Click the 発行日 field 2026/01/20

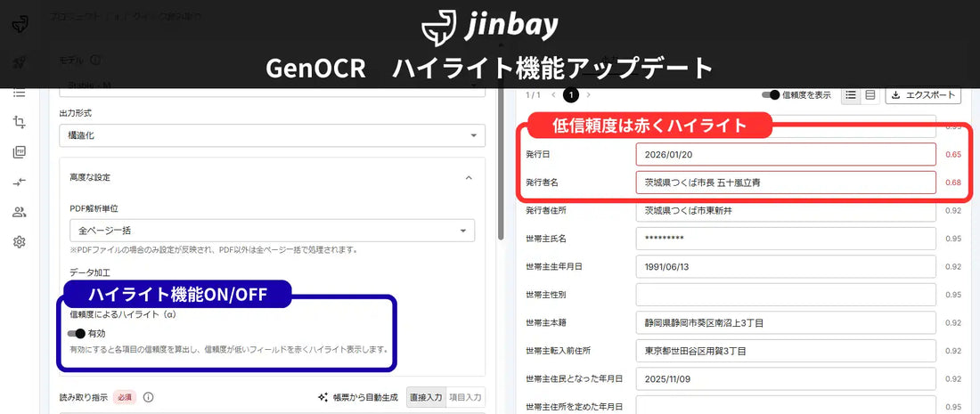tap(786, 154)
